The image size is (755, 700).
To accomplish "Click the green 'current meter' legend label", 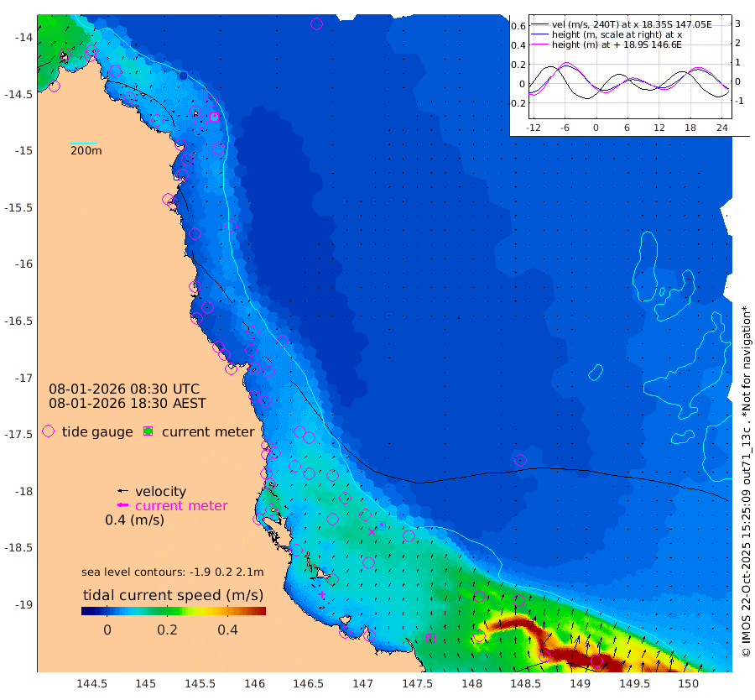I will click(x=208, y=431).
